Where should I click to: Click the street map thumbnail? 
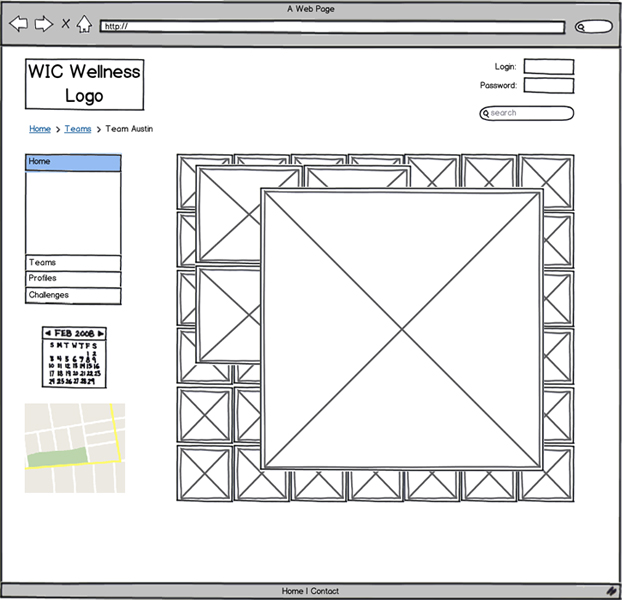coord(75,448)
